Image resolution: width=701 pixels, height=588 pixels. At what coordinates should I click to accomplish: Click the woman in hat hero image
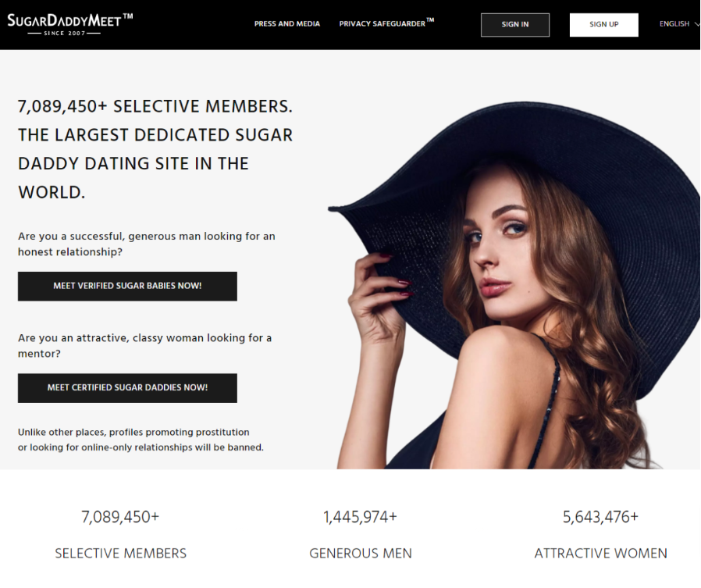(514, 286)
